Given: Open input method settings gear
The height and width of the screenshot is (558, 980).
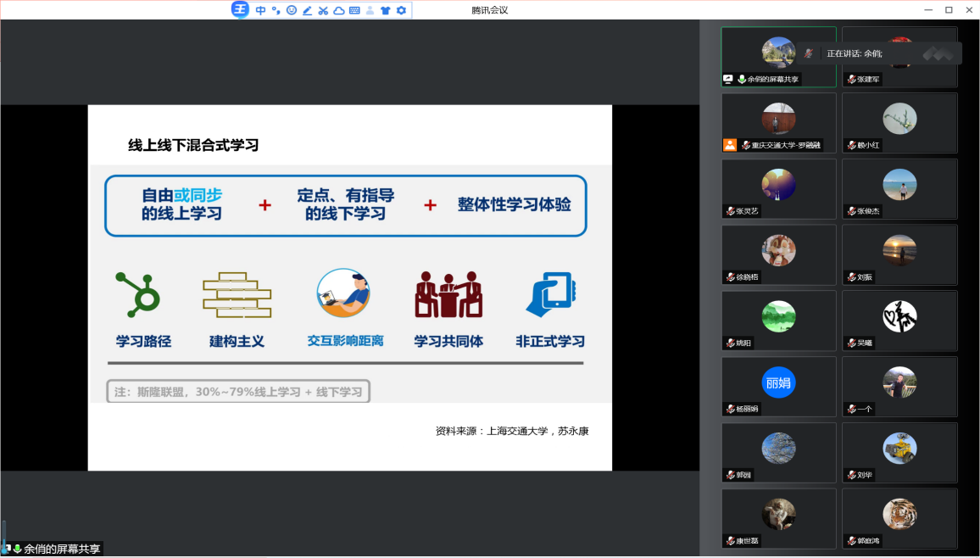Looking at the screenshot, I should (401, 10).
